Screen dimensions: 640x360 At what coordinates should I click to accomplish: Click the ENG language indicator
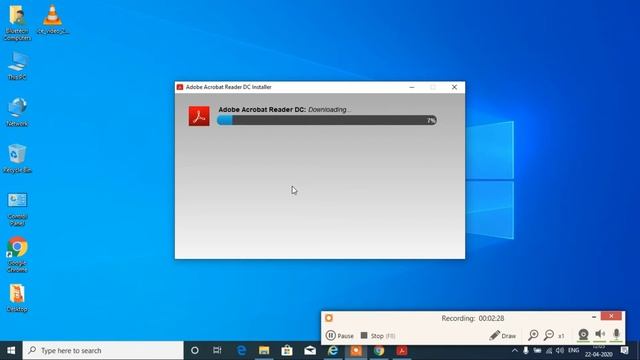(573, 351)
